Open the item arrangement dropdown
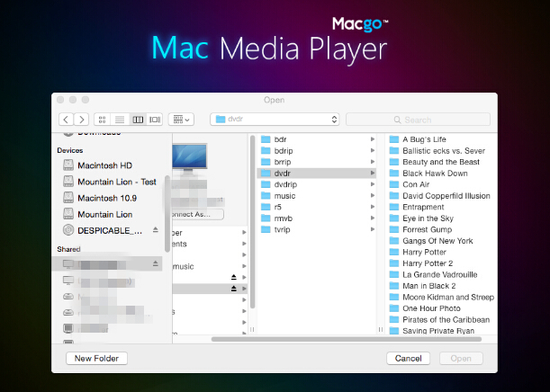The height and width of the screenshot is (392, 550). pos(181,120)
